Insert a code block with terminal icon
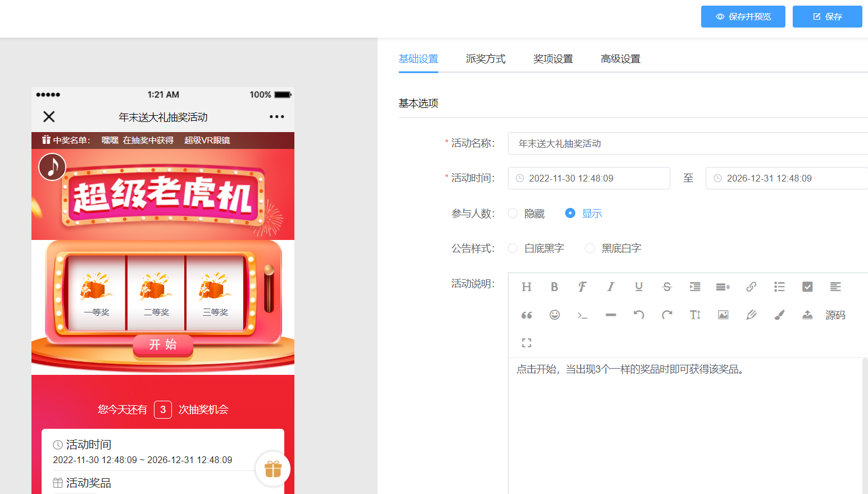The height and width of the screenshot is (494, 868). (583, 315)
